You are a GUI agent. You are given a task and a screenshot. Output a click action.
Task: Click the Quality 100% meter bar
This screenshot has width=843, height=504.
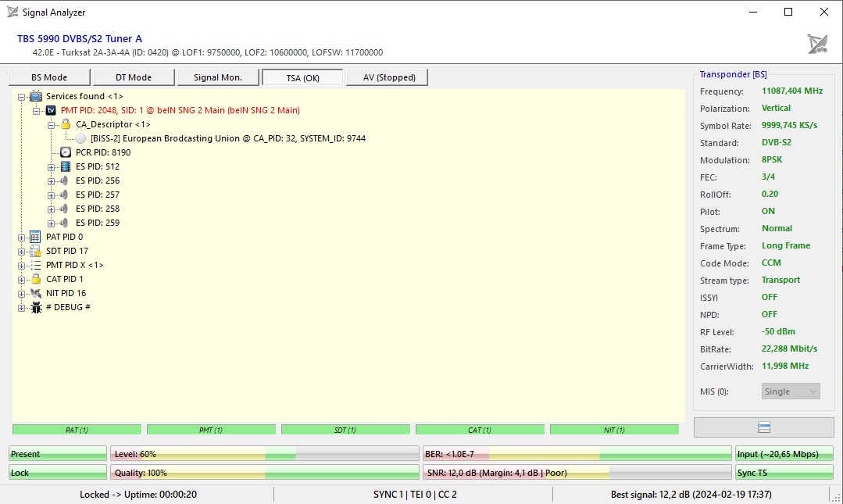[x=265, y=473]
